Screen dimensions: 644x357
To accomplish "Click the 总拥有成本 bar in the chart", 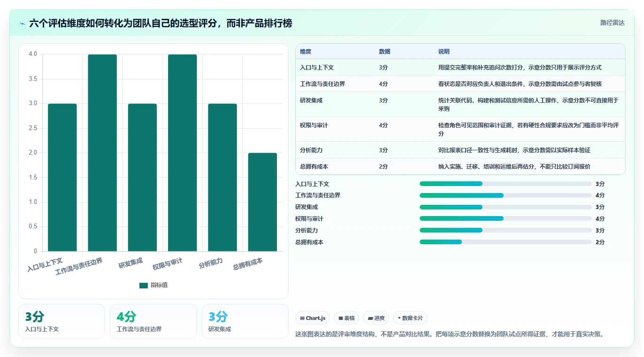I will [x=262, y=202].
